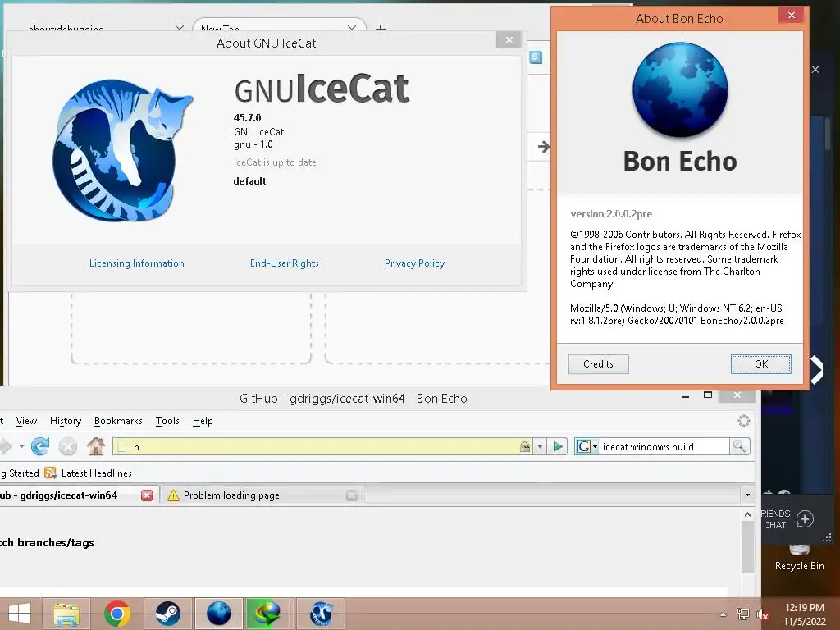This screenshot has width=840, height=630.
Task: Click the FRIENDS CHAT label in Steam
Action: pyautogui.click(x=775, y=519)
